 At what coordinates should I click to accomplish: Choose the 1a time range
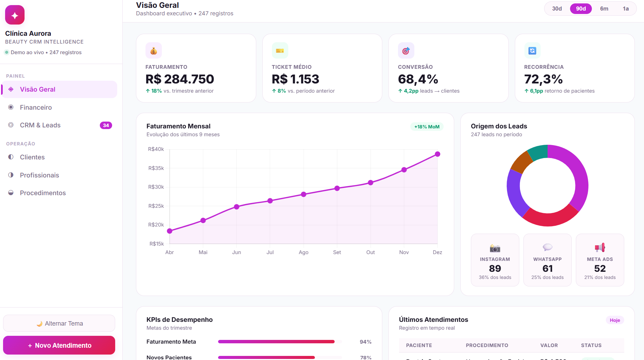point(626,9)
